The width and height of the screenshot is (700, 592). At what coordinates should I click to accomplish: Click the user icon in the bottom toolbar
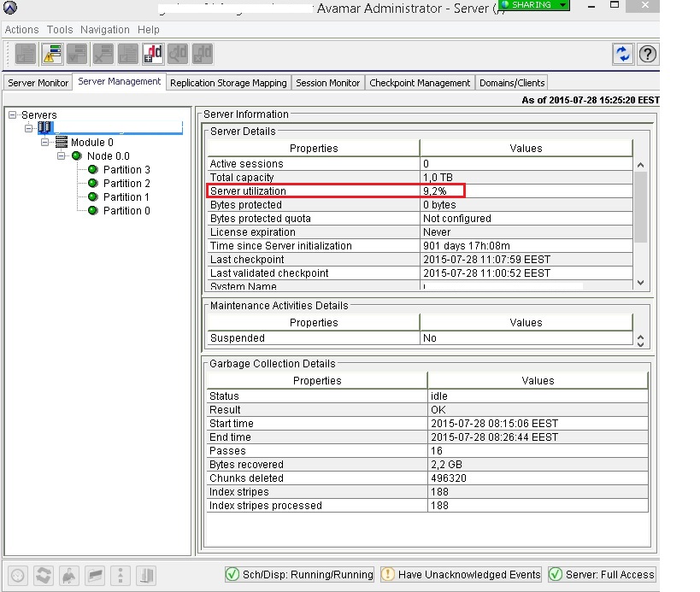tap(68, 576)
